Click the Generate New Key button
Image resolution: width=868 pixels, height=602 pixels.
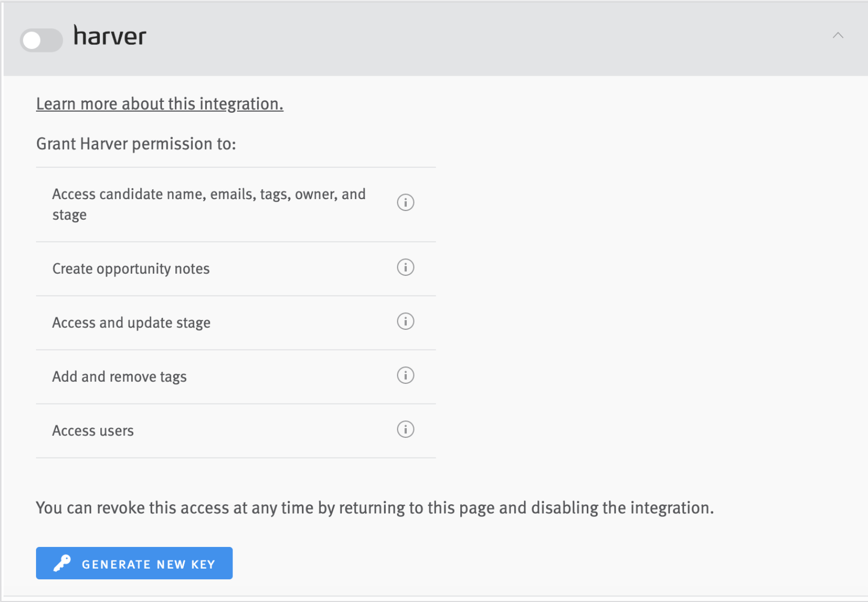tap(134, 563)
